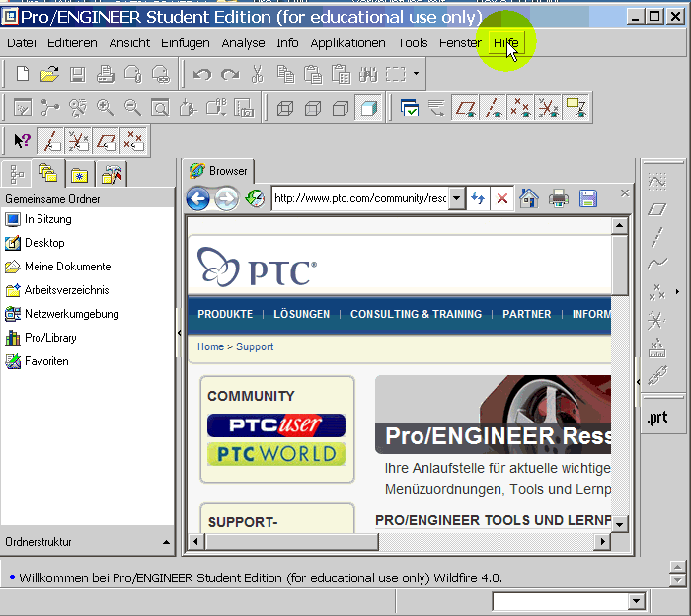This screenshot has height=616, width=691.
Task: Click the context help arrow-question icon
Action: pyautogui.click(x=22, y=141)
